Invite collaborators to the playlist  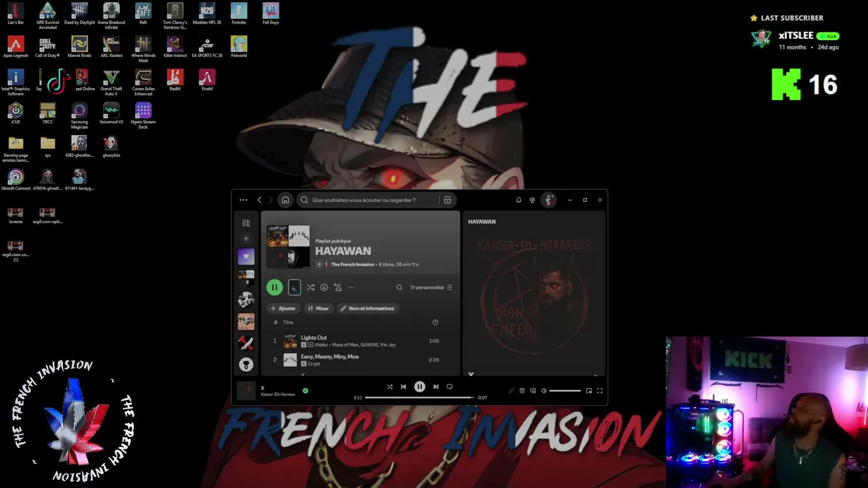[x=338, y=287]
